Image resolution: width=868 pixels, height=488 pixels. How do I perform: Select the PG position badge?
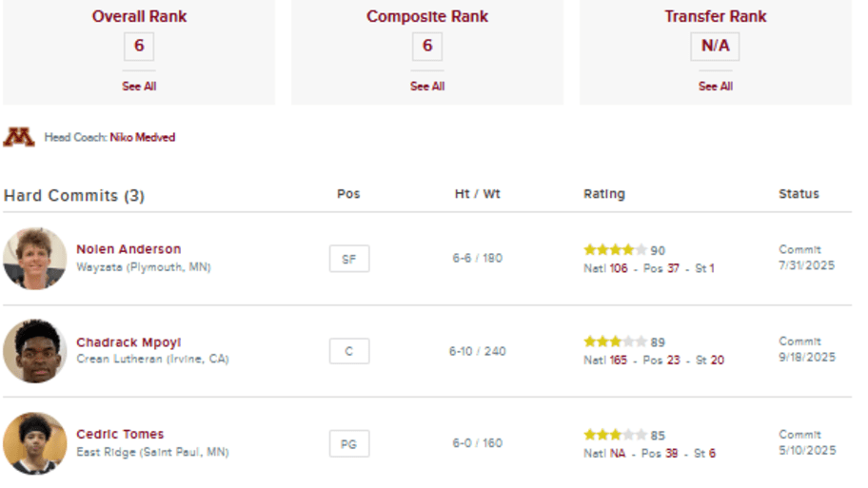point(348,443)
